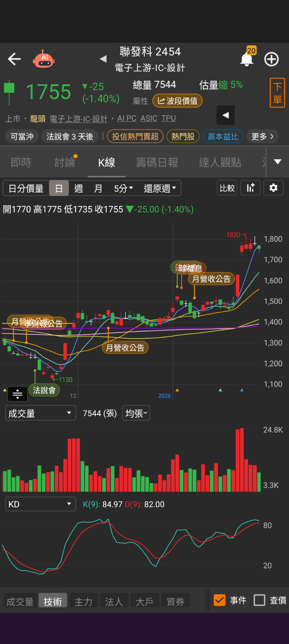Expand the tab list dropdown arrow
The height and width of the screenshot is (644, 289).
[x=278, y=162]
